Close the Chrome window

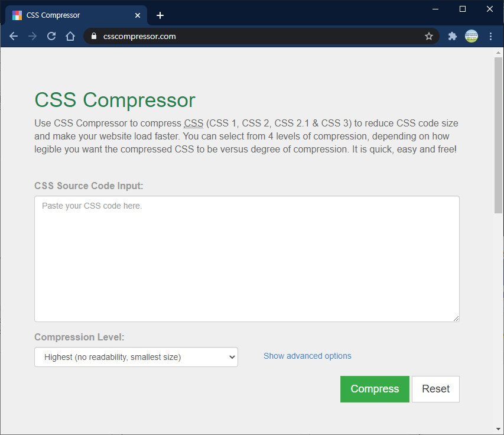pos(490,9)
